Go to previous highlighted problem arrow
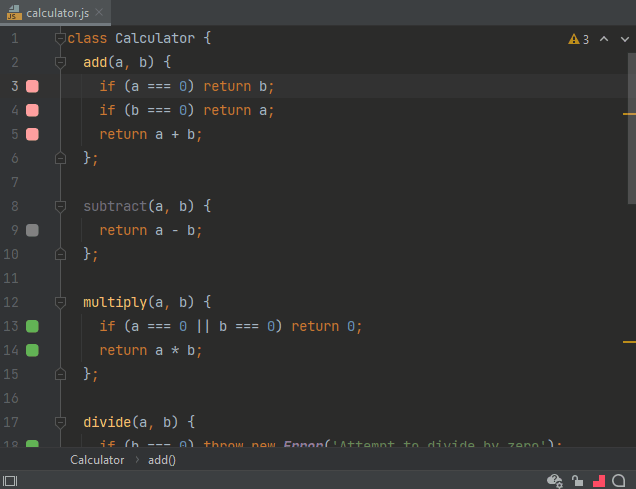The height and width of the screenshot is (489, 636). click(x=602, y=39)
